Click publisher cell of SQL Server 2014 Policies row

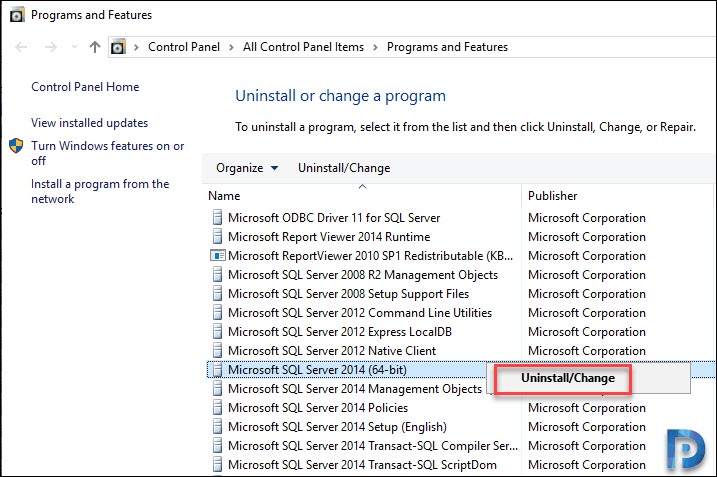pyautogui.click(x=587, y=407)
